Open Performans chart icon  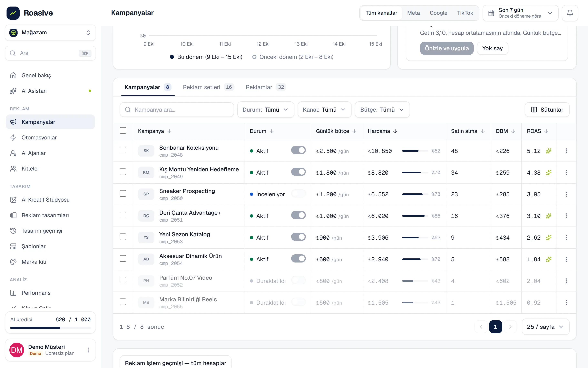pyautogui.click(x=13, y=293)
